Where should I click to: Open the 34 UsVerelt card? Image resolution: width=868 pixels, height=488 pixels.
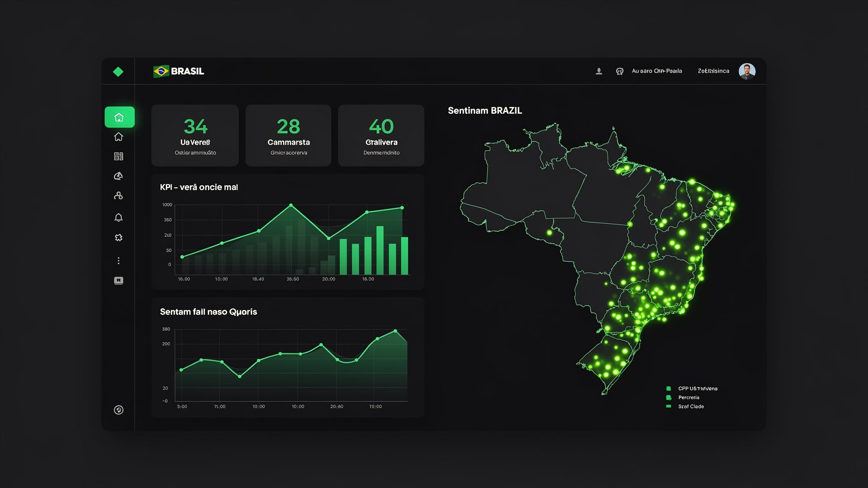(195, 136)
